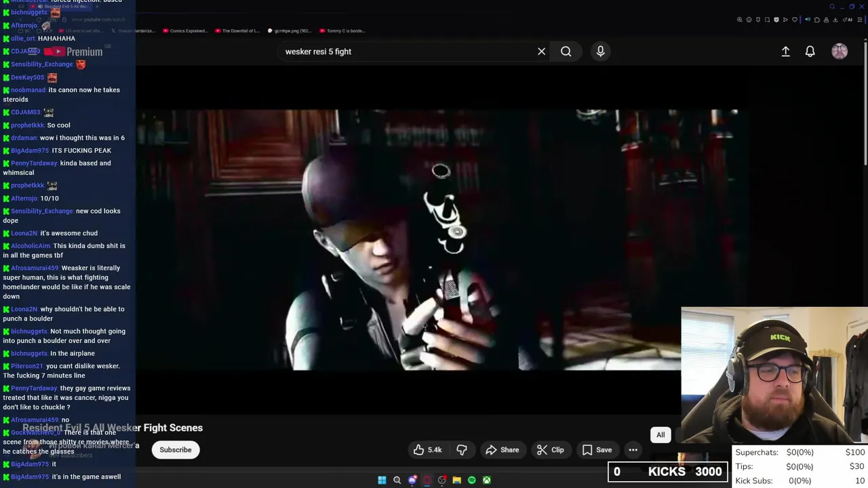868x488 pixels.
Task: Open more actions three-dot menu
Action: (x=633, y=450)
